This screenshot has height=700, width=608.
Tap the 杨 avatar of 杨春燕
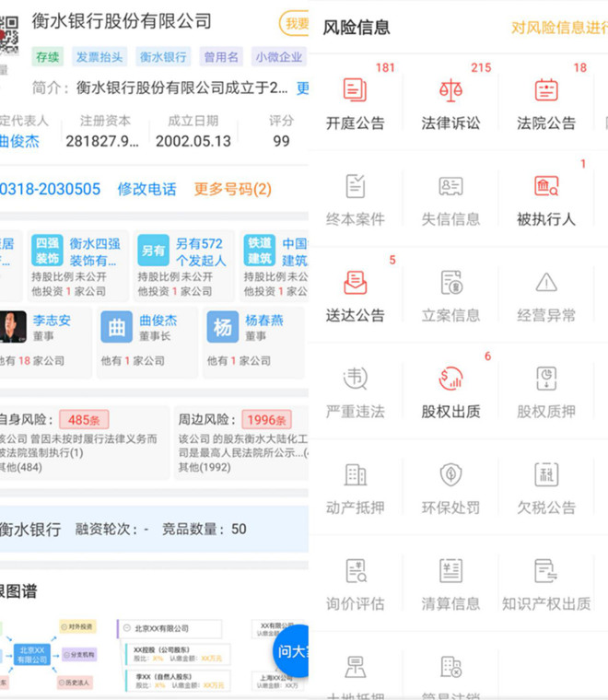point(222,327)
